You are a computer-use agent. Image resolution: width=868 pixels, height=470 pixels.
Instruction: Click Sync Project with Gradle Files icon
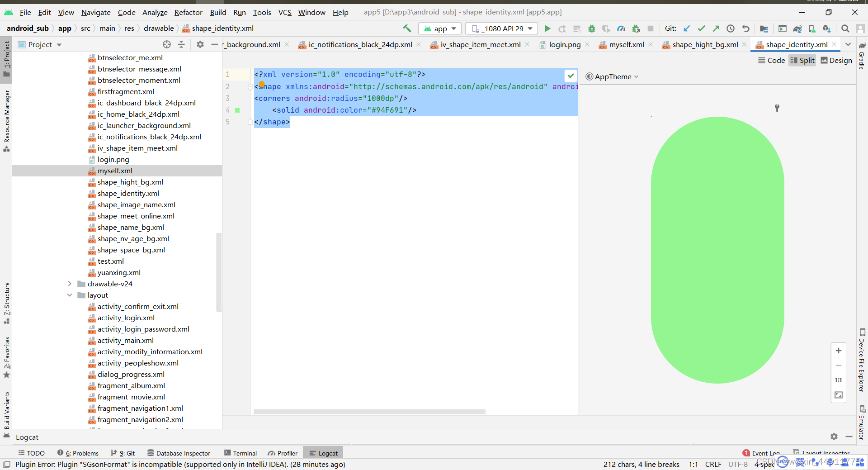(797, 28)
